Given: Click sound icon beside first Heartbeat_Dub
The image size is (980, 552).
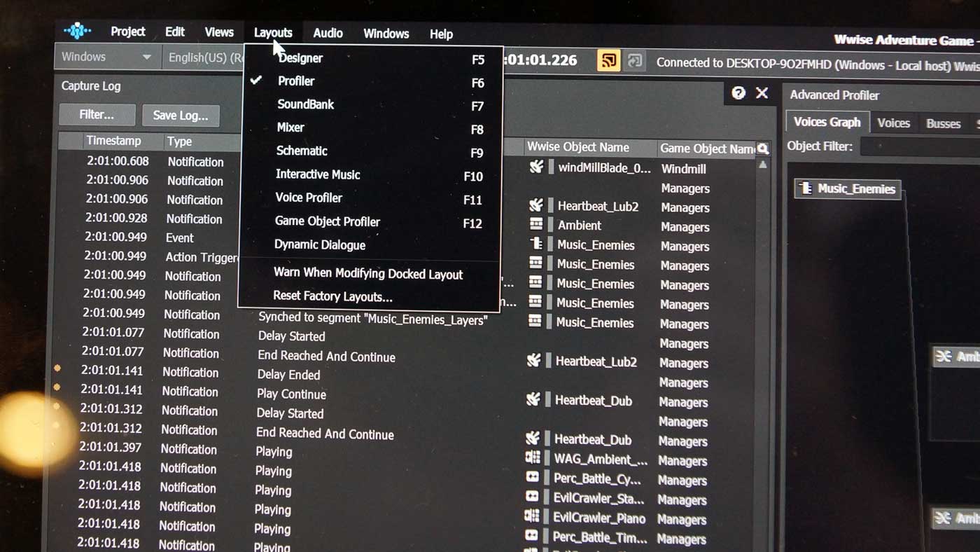Looking at the screenshot, I should (533, 400).
